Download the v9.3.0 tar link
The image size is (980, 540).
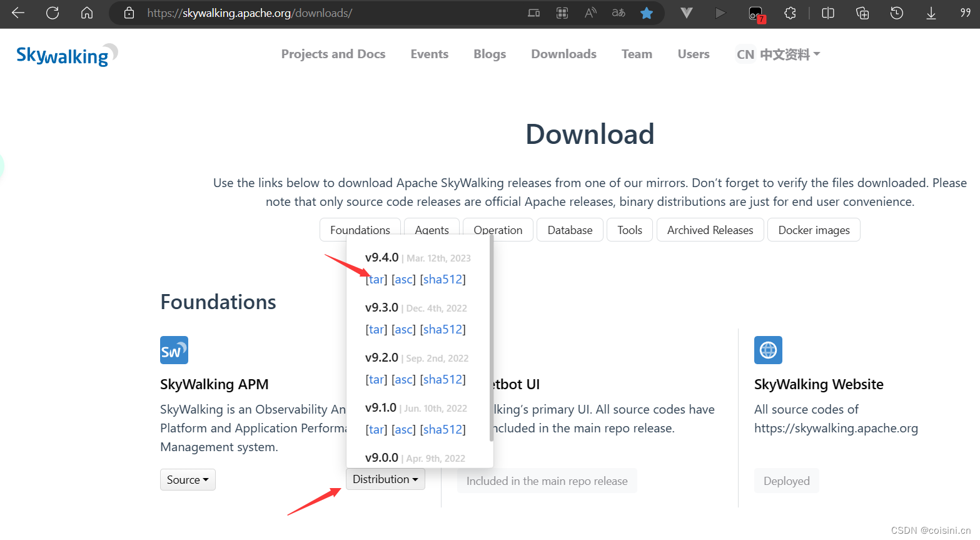pos(376,329)
